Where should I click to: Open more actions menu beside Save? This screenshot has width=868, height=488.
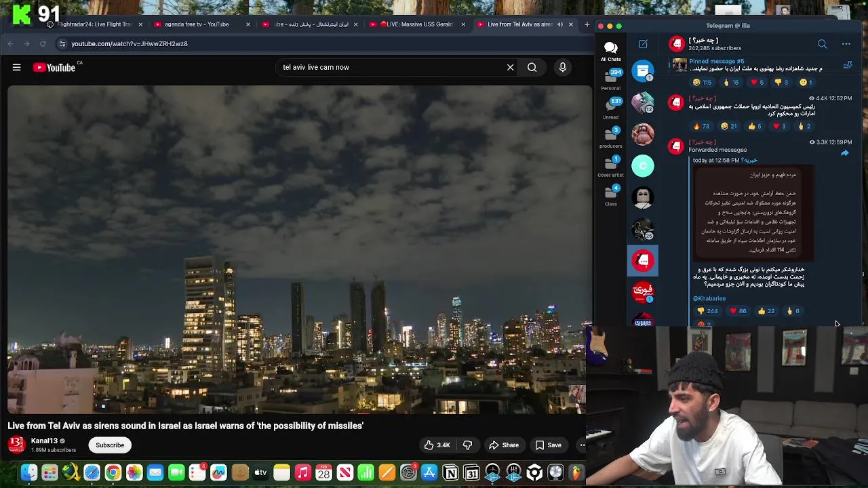tap(581, 445)
